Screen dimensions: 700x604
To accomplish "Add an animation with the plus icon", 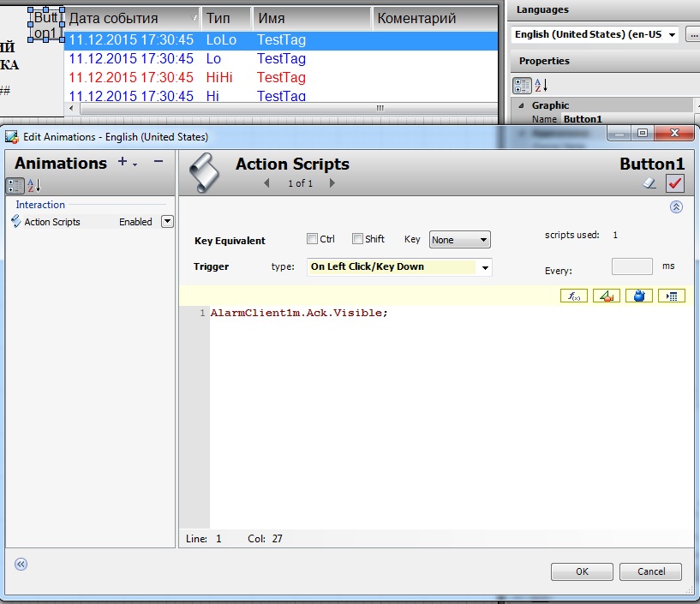I will point(123,162).
